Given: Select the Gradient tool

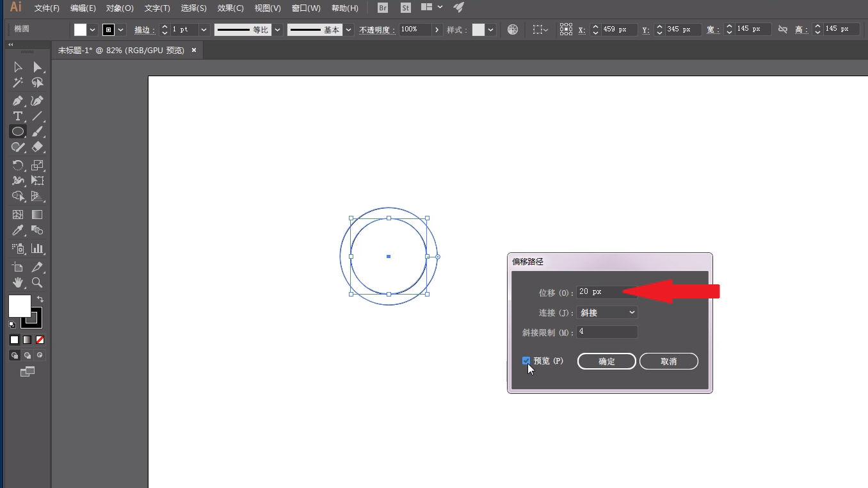Looking at the screenshot, I should point(37,215).
